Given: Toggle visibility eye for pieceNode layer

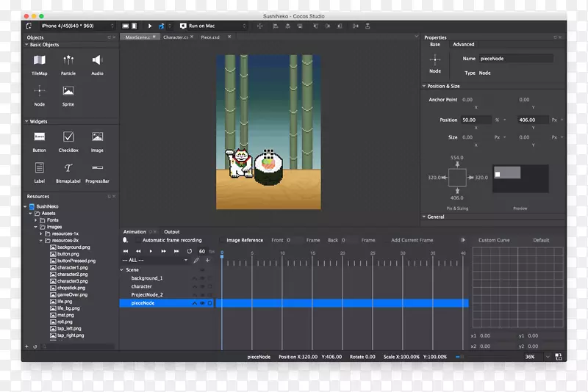Looking at the screenshot, I should 202,303.
